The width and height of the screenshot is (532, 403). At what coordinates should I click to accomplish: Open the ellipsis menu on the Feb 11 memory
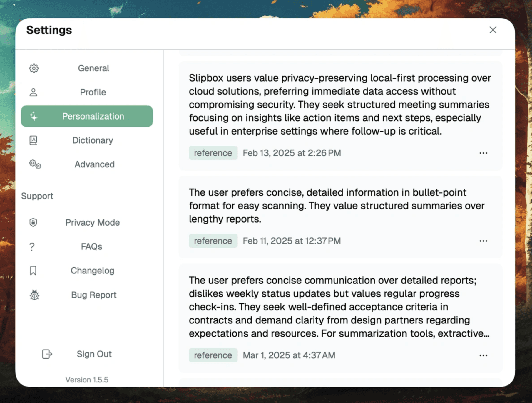click(x=483, y=241)
